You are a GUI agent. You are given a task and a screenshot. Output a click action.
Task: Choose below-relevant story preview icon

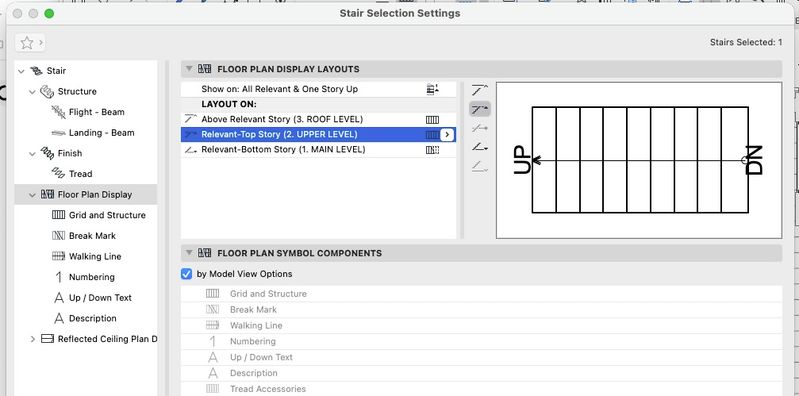coord(480,166)
